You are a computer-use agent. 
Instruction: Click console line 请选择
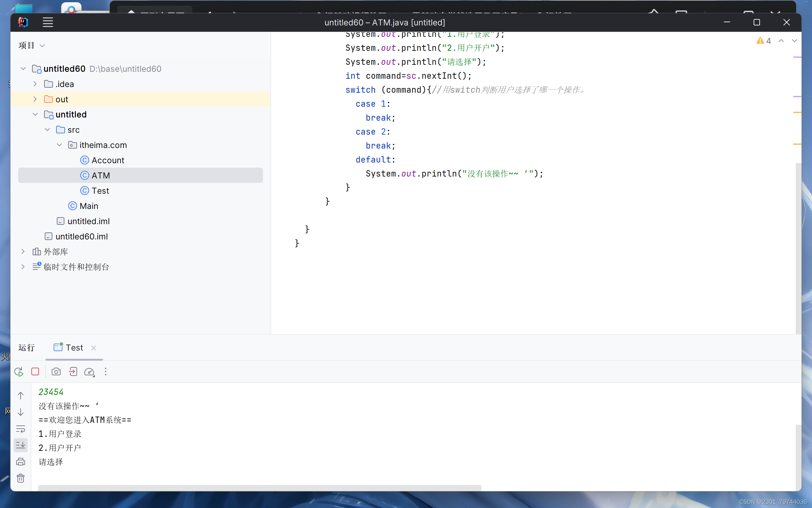click(x=51, y=462)
